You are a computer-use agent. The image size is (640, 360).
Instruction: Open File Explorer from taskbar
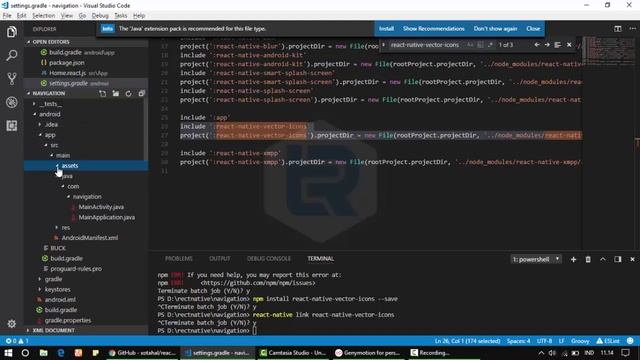pyautogui.click(x=43, y=353)
